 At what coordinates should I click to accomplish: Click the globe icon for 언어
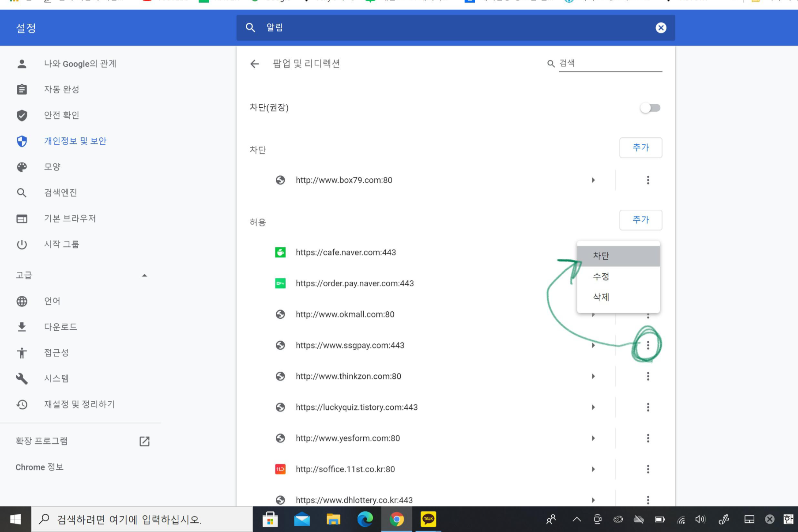pos(22,301)
